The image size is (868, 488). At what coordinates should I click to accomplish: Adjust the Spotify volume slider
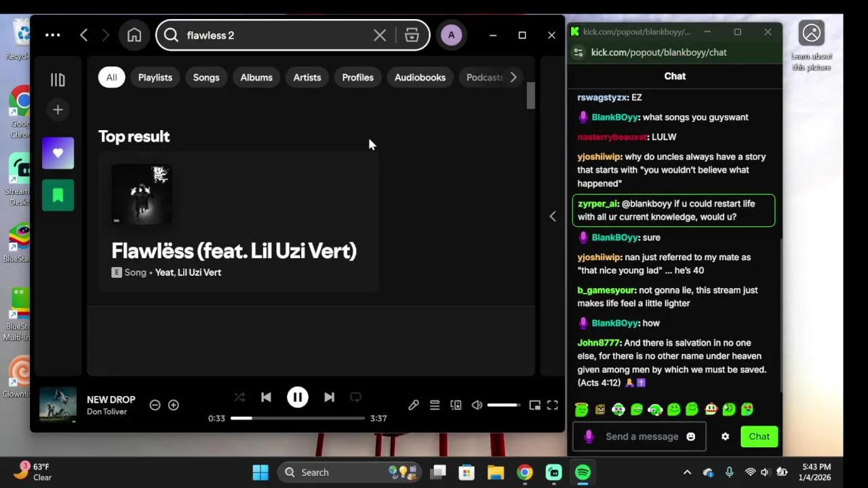click(x=504, y=405)
